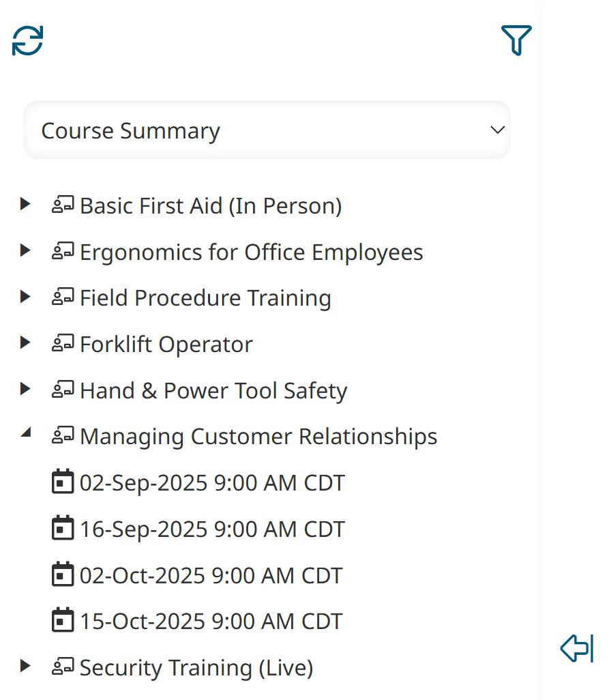Click the refresh icon
Screen dimensions: 611x700
(28, 41)
